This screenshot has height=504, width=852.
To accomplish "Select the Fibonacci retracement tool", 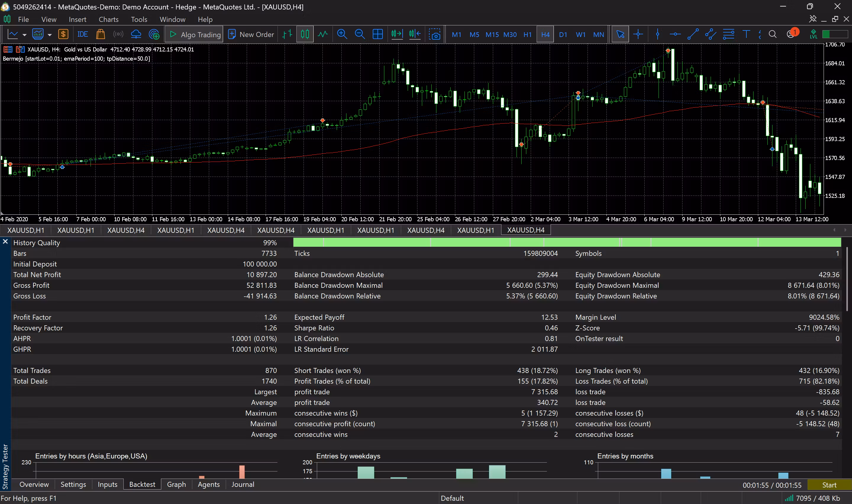I will 728,34.
